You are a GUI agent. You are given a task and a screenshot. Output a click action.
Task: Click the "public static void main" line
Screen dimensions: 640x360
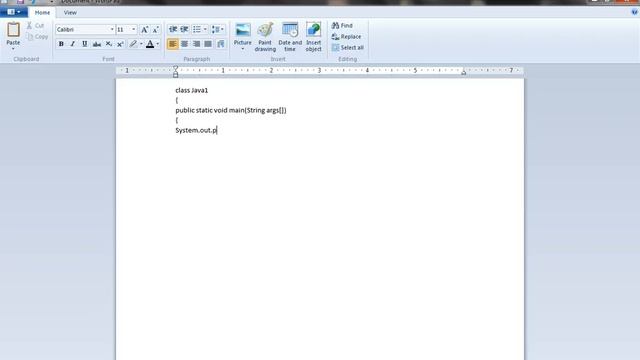pyautogui.click(x=231, y=110)
